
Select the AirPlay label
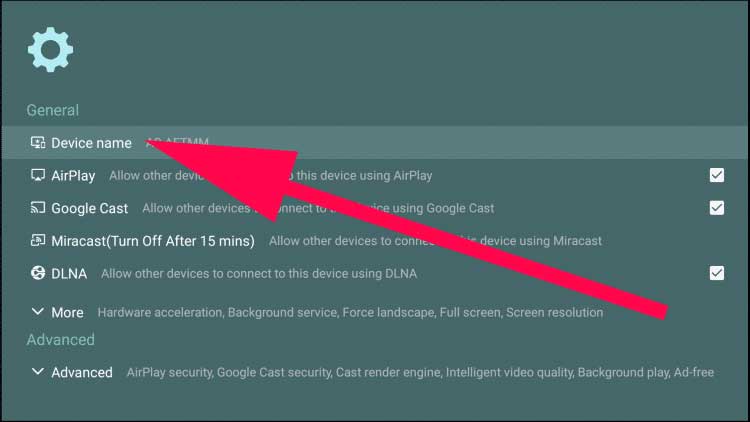(x=73, y=176)
